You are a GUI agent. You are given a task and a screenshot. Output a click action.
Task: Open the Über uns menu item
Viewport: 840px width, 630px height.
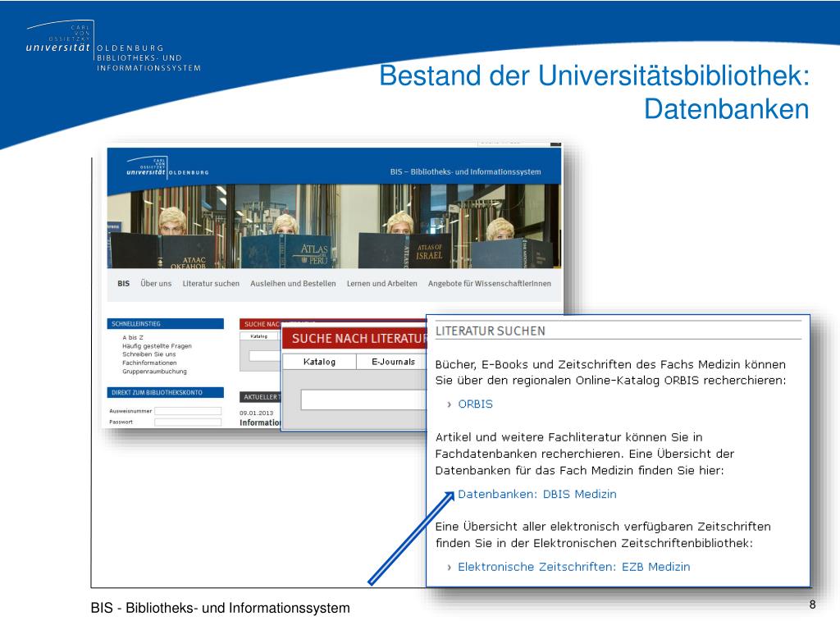[156, 283]
